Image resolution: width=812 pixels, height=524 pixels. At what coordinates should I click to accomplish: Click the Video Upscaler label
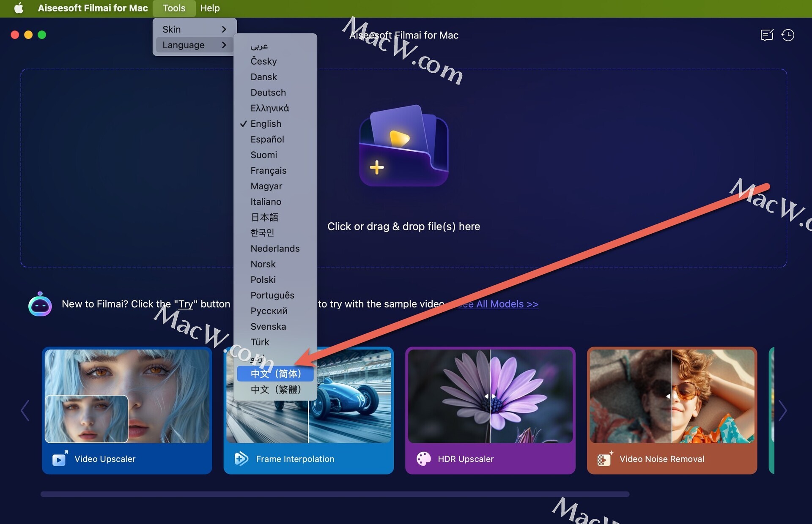click(105, 459)
